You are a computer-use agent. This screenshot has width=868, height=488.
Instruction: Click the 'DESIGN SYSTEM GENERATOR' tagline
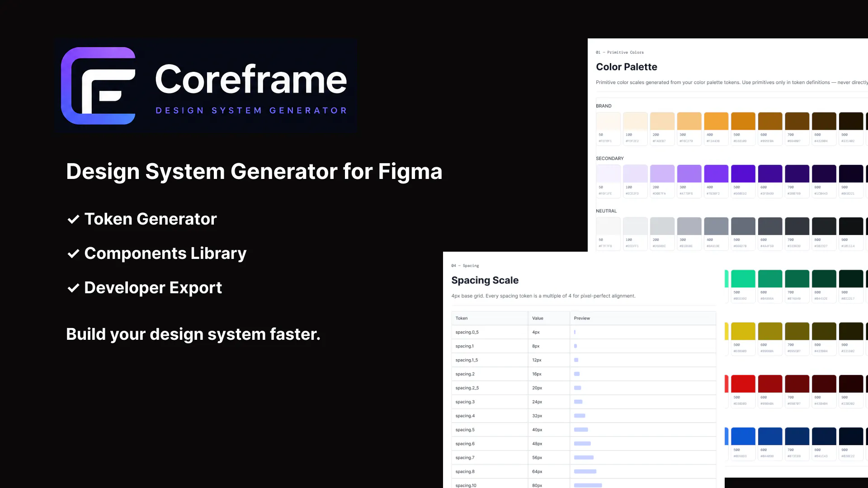251,110
